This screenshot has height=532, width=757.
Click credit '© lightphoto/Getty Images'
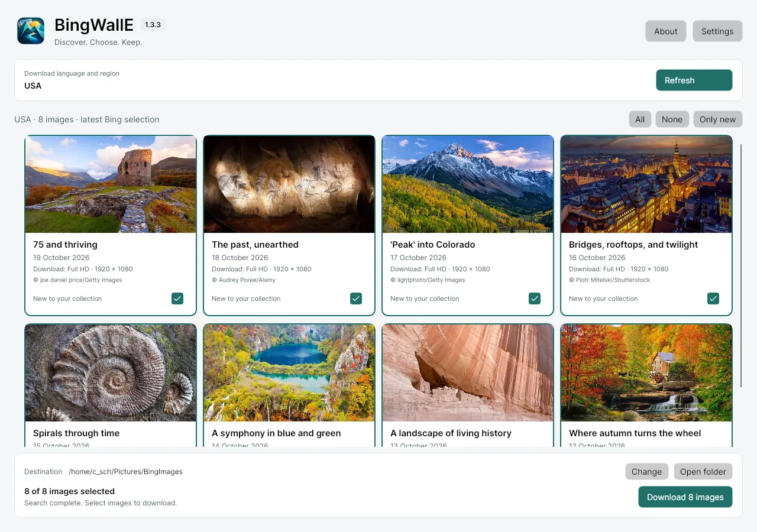click(428, 280)
